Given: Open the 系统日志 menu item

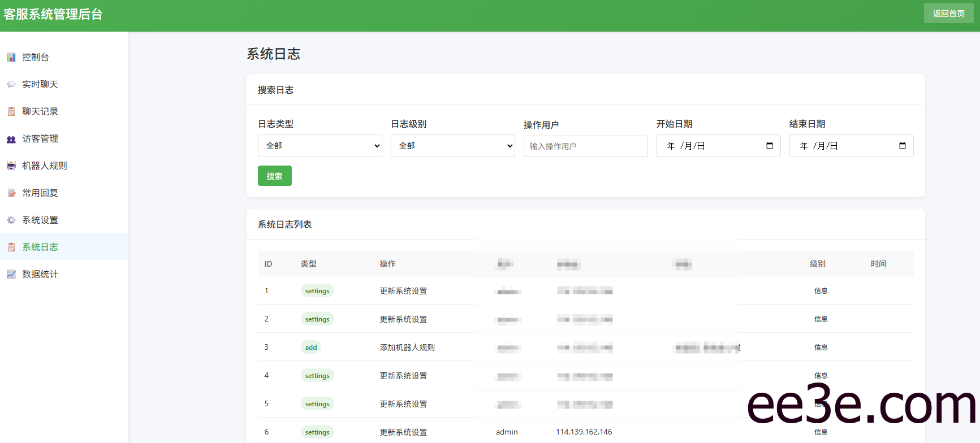Looking at the screenshot, I should (40, 247).
